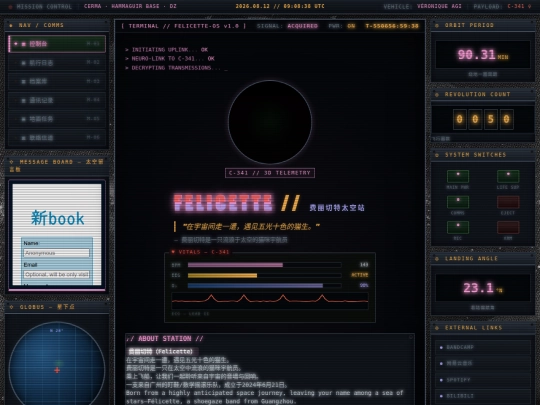Click the C-341 // 3D TELEMETRY label
Image resolution: width=540 pixels, height=405 pixels.
(270, 173)
